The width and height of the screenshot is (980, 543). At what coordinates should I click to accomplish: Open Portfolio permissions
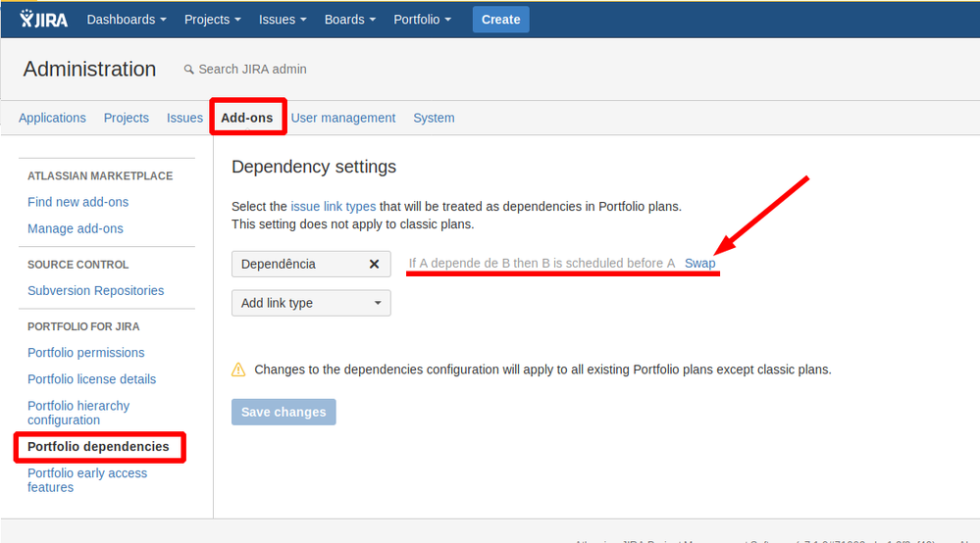(85, 353)
